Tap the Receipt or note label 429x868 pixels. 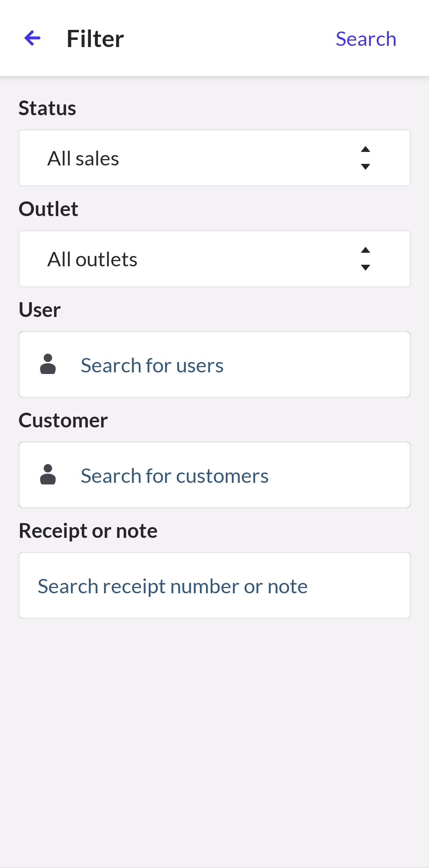click(88, 531)
